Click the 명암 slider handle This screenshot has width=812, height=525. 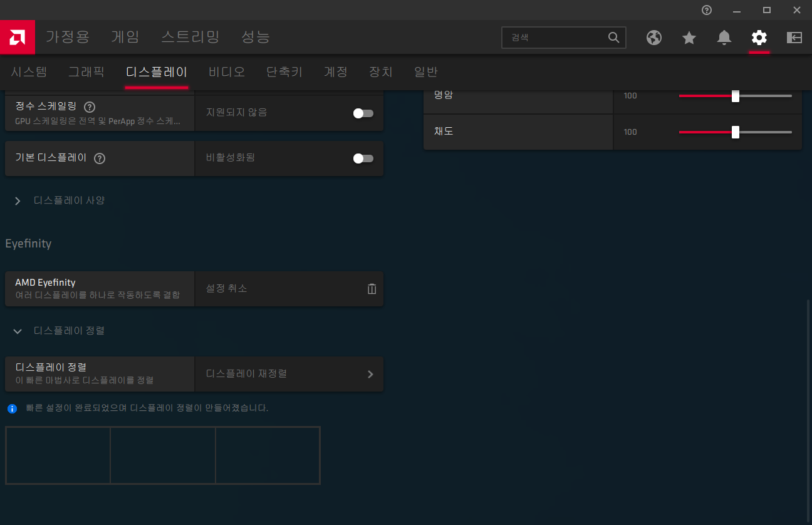[x=736, y=96]
